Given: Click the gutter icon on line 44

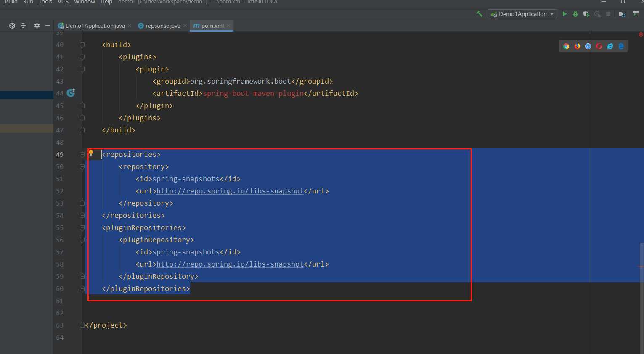Looking at the screenshot, I should [x=71, y=93].
